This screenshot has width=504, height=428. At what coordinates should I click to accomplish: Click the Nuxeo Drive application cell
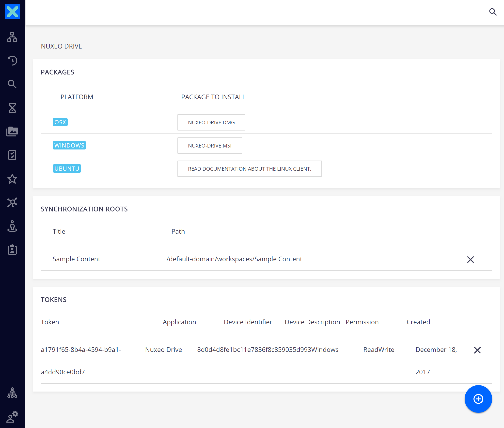click(163, 350)
